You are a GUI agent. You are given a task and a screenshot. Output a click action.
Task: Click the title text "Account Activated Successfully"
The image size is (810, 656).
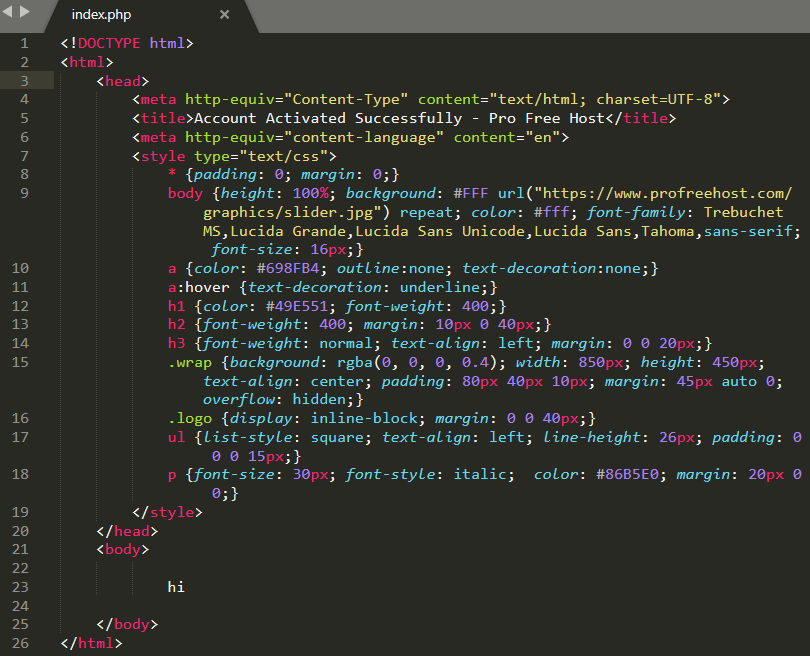coord(328,118)
